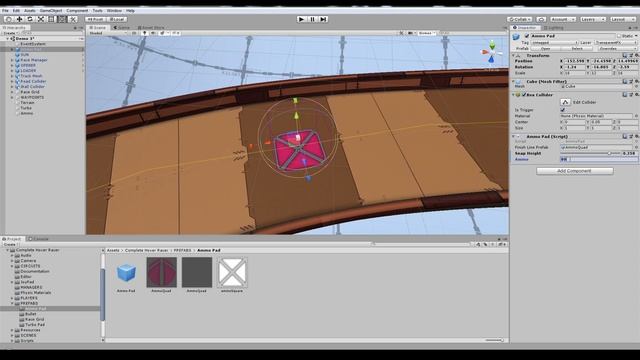Switch to the Asset Store tab

coord(151,28)
